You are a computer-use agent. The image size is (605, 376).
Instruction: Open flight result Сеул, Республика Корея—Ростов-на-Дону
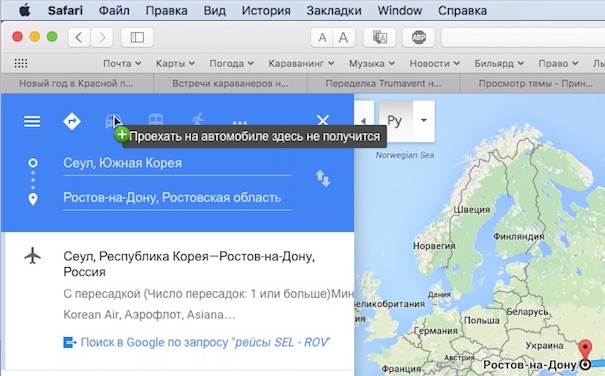pos(189,264)
